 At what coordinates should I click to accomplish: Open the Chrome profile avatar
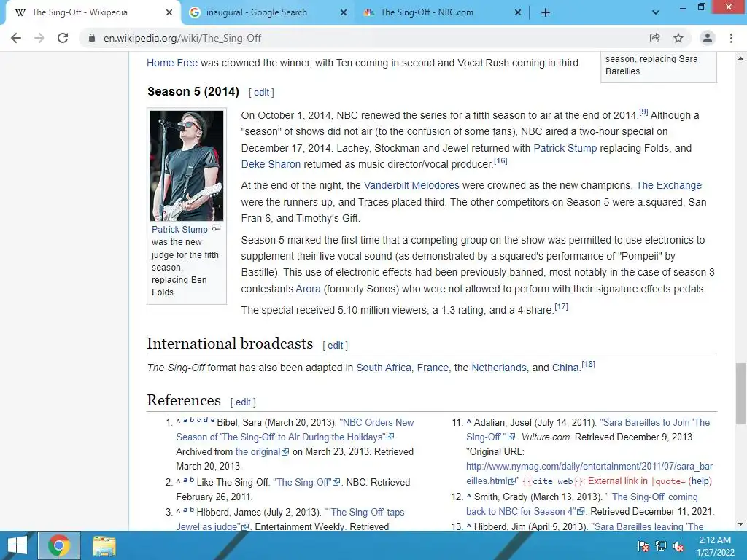(708, 38)
